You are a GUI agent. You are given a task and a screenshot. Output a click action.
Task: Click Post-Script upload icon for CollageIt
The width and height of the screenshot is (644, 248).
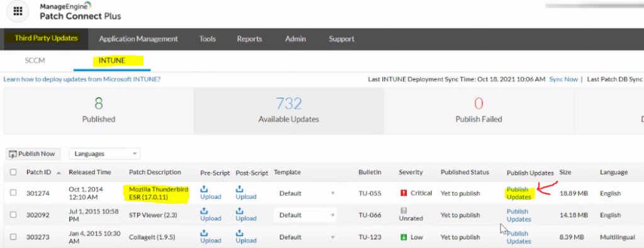click(240, 233)
